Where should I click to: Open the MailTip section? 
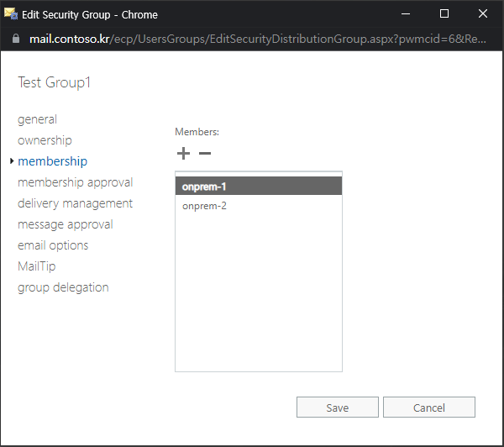(x=37, y=266)
